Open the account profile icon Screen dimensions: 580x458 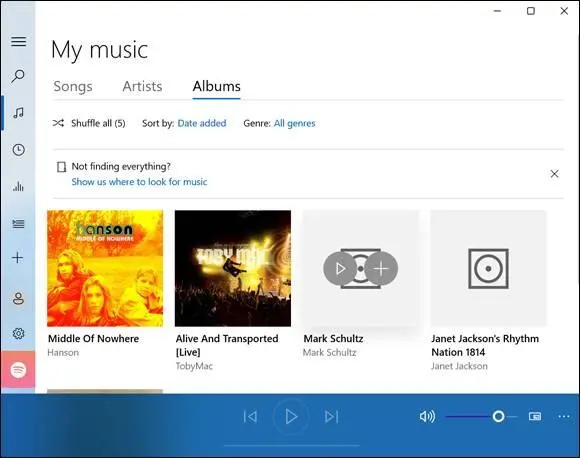(18, 299)
